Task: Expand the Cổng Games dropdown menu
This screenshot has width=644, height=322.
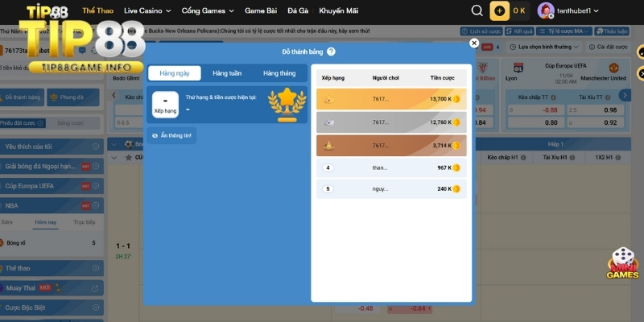Action: 208,11
